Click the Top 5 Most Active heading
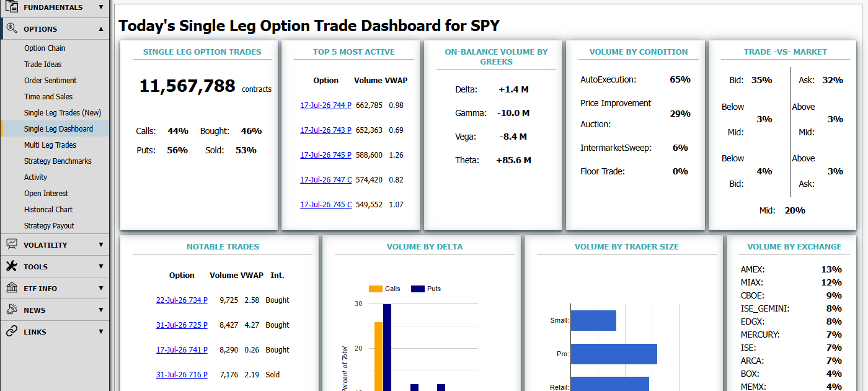Screen dimensions: 868x391 coord(354,52)
